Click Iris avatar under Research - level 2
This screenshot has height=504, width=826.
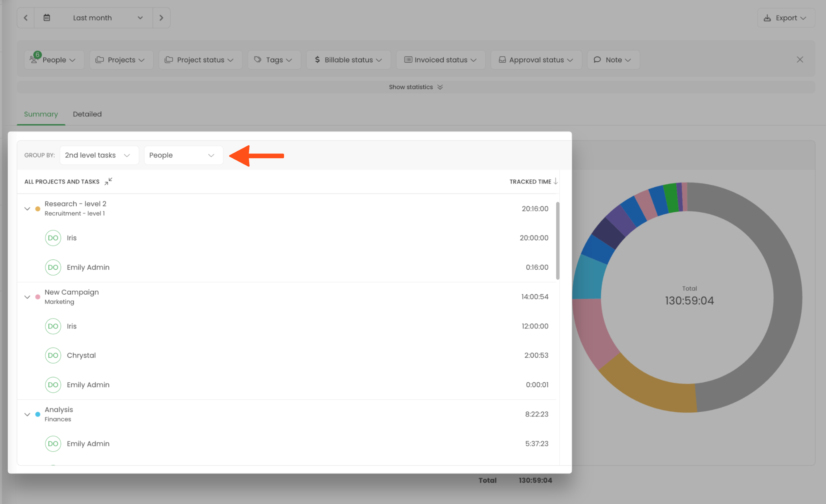click(53, 238)
